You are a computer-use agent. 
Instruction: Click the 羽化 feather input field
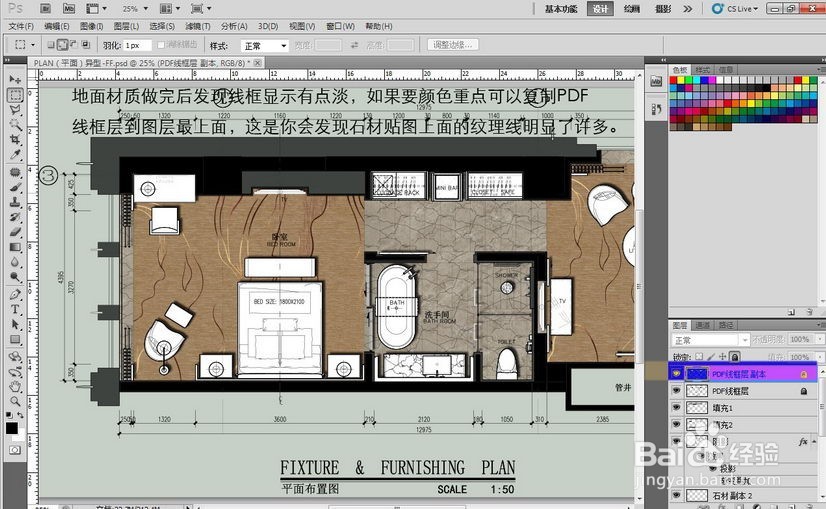tap(137, 45)
